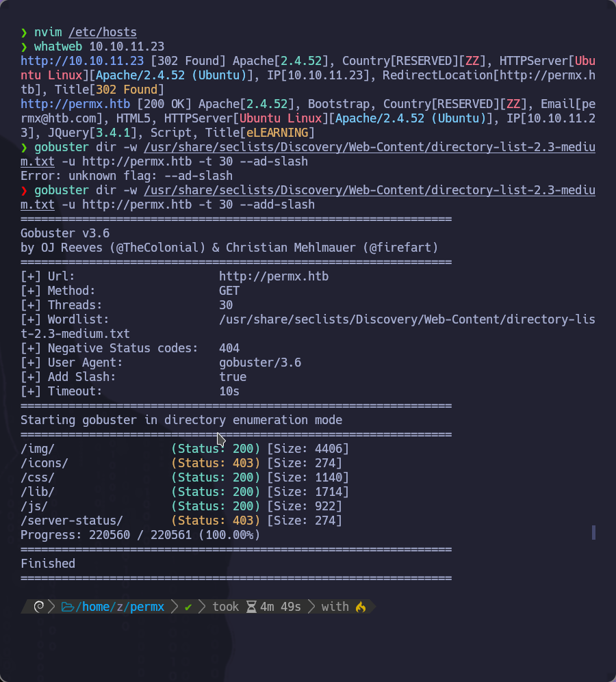The image size is (616, 682).
Task: Click the spiral distro logo in the prompt
Action: [x=39, y=606]
